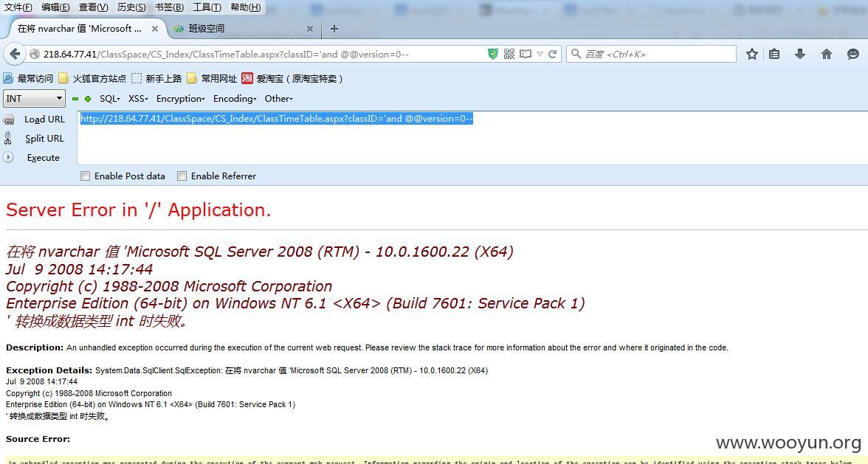The width and height of the screenshot is (868, 464).
Task: Click 'Server Error in '/' Application.' heading
Action: [139, 210]
